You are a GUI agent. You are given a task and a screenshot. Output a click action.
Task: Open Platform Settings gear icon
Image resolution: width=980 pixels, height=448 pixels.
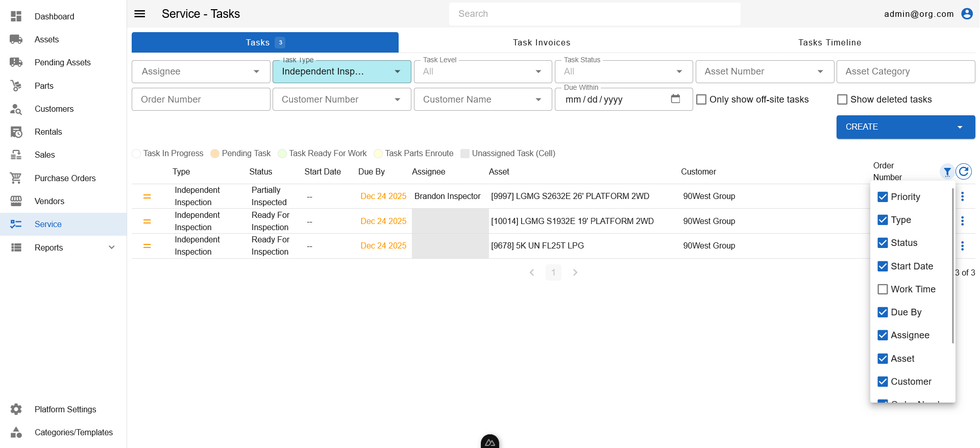tap(16, 409)
